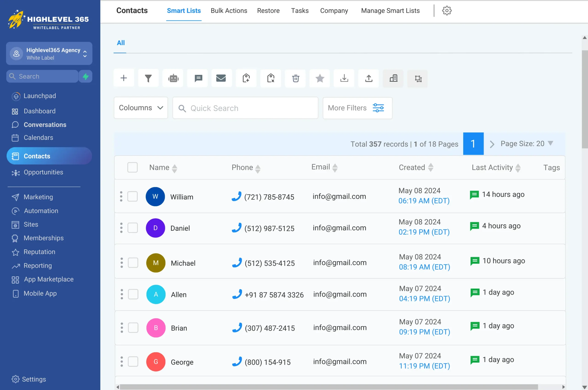Click the send email envelope icon
Image resolution: width=588 pixels, height=390 pixels.
coord(221,78)
